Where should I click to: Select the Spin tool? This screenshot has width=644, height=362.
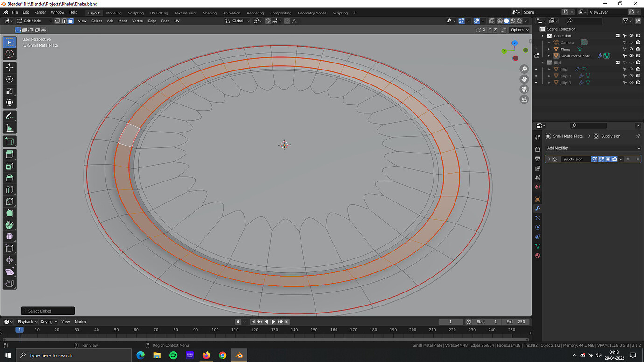coord(9,225)
